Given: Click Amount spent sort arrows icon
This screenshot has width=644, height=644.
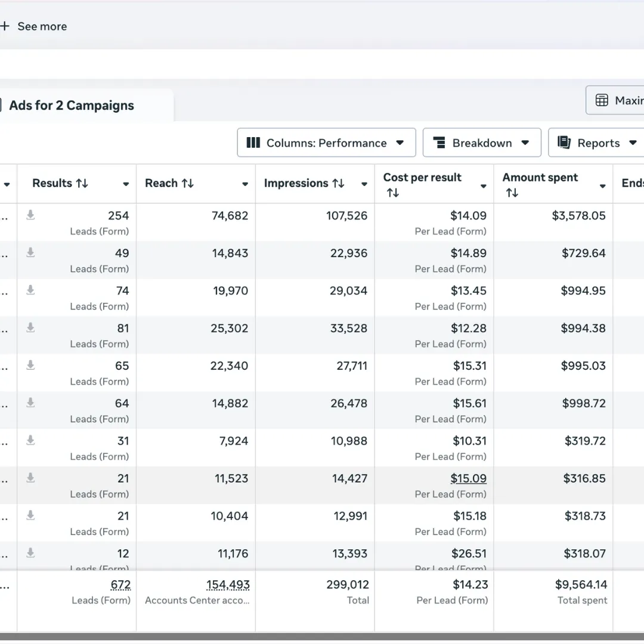Looking at the screenshot, I should 512,193.
